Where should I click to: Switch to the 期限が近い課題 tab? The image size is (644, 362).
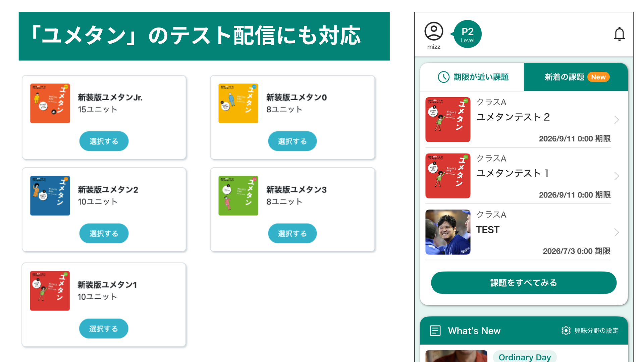[x=472, y=77]
